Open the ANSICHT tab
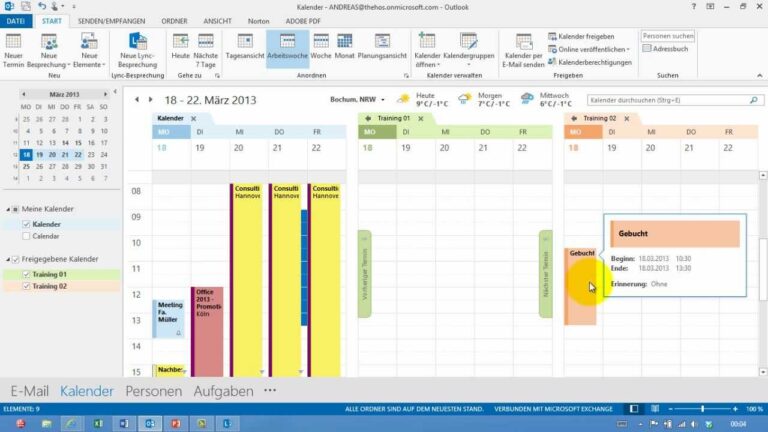 click(217, 21)
